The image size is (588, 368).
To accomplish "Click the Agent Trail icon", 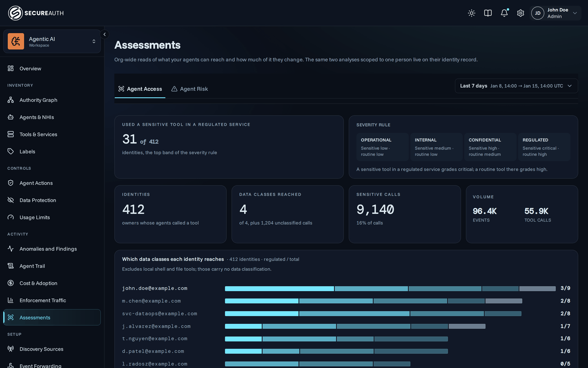I will point(11,266).
